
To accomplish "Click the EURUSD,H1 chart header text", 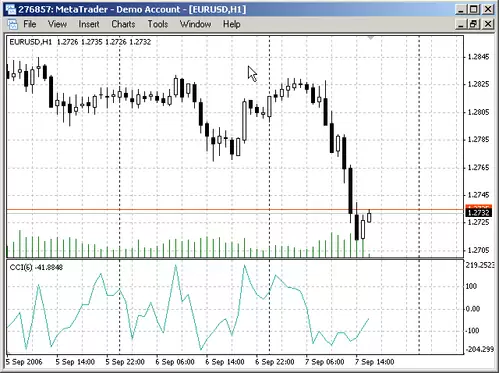I will point(31,42).
